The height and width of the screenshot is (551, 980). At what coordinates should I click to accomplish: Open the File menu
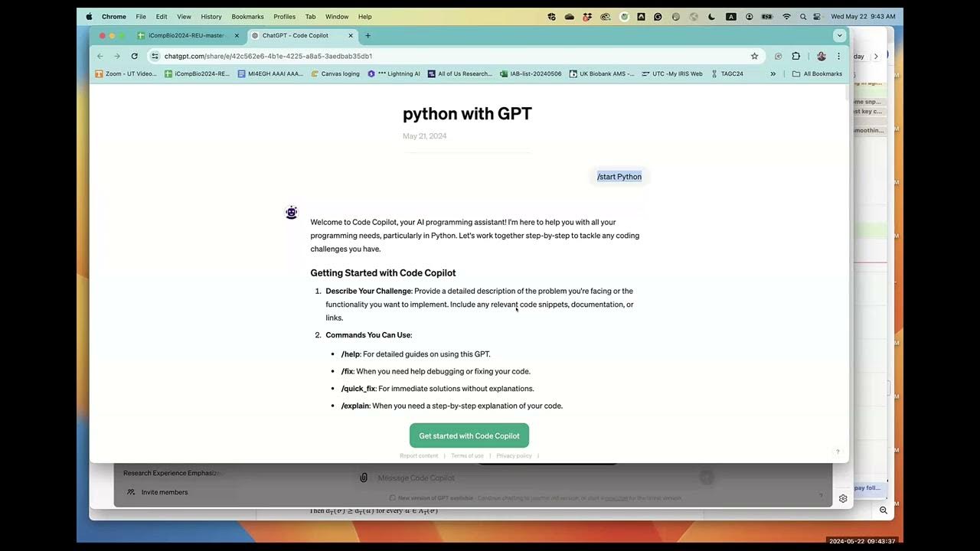[141, 16]
